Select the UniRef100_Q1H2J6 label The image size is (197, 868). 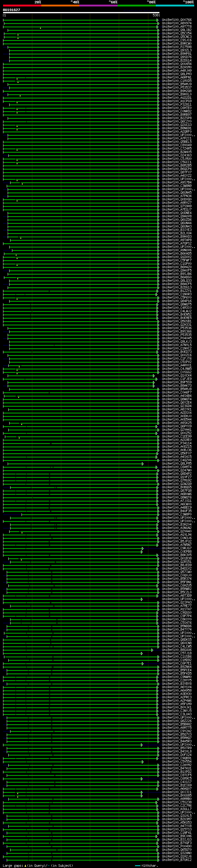point(177,857)
